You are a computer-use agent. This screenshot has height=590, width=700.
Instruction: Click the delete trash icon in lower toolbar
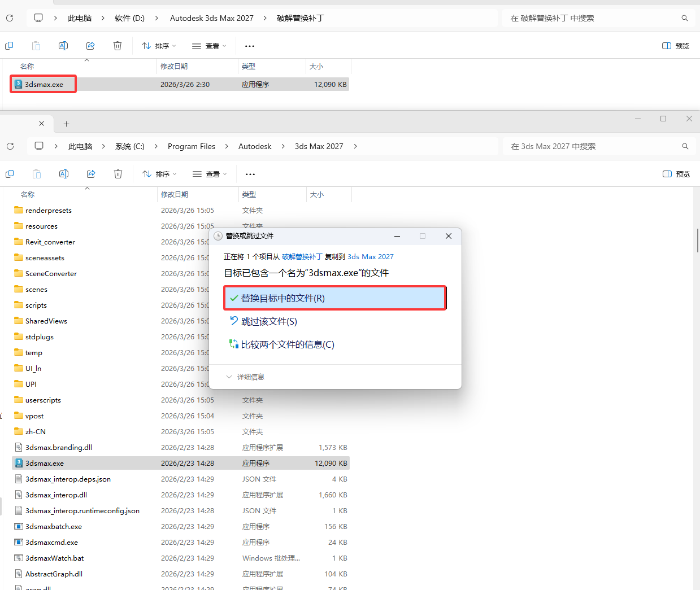(x=118, y=174)
